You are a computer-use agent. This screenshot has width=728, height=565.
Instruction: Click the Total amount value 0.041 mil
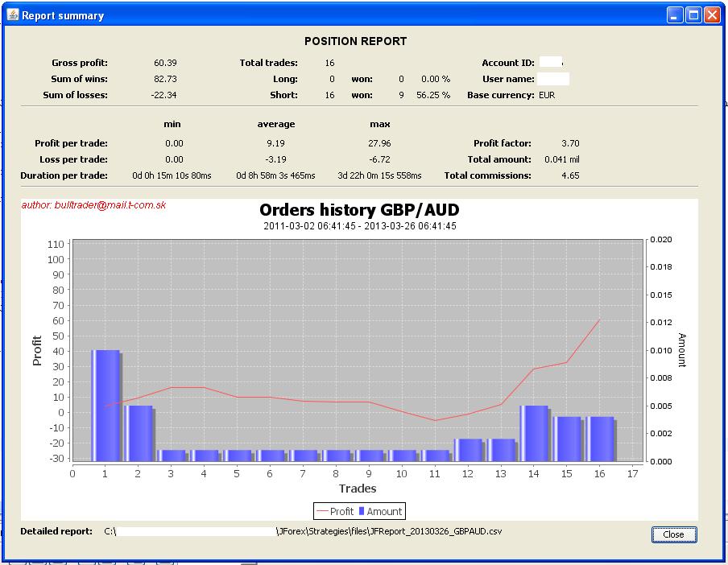pyautogui.click(x=562, y=159)
